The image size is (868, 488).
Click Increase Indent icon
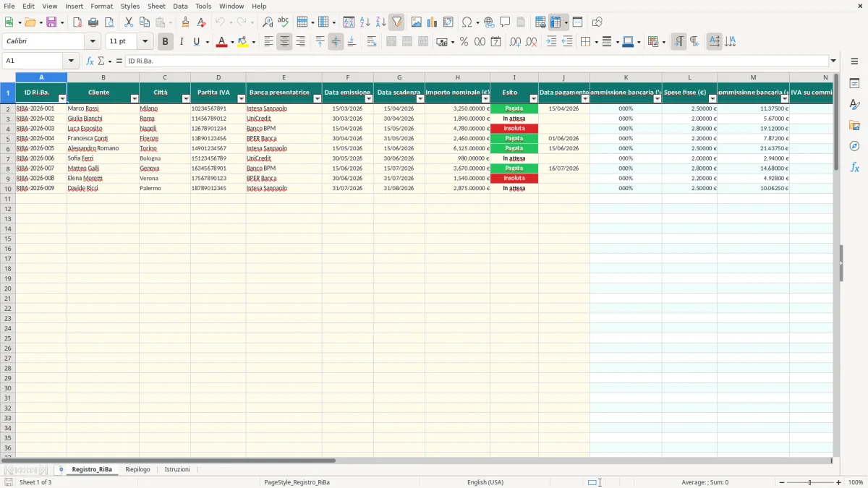tap(551, 42)
